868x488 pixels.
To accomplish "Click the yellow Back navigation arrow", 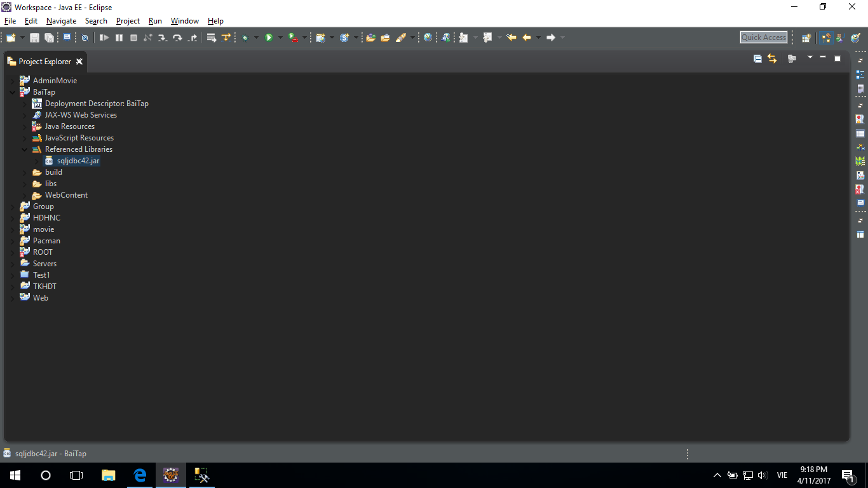I will pyautogui.click(x=527, y=37).
